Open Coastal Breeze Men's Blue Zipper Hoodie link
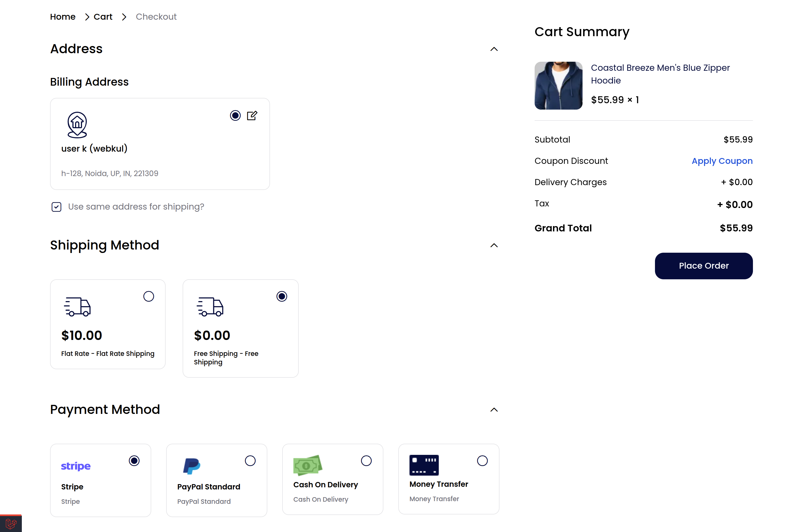Screen dimensions: 803x532 click(x=660, y=74)
